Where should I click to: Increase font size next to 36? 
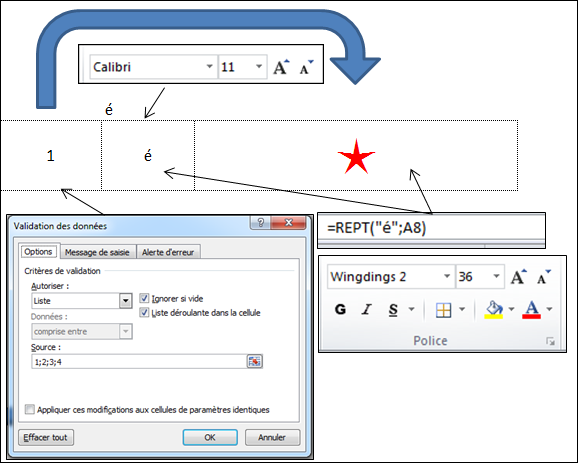click(x=519, y=276)
